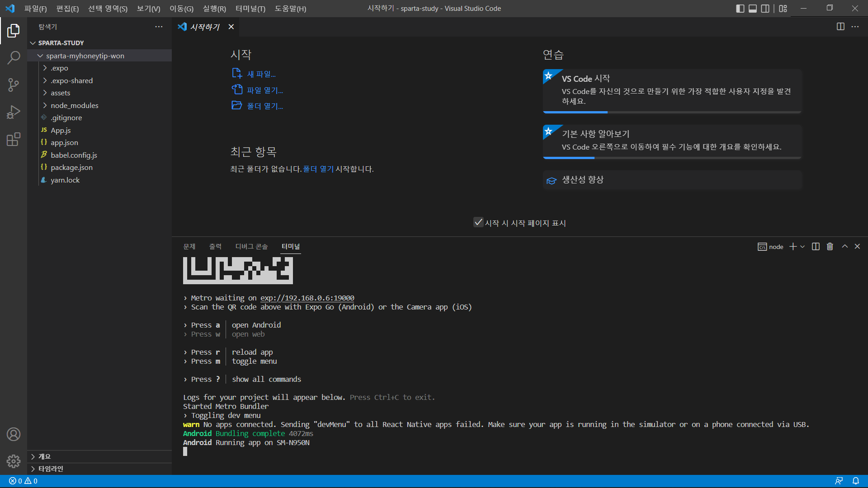Open the 파일(F) menu
Viewport: 868px width, 488px height.
click(x=36, y=9)
